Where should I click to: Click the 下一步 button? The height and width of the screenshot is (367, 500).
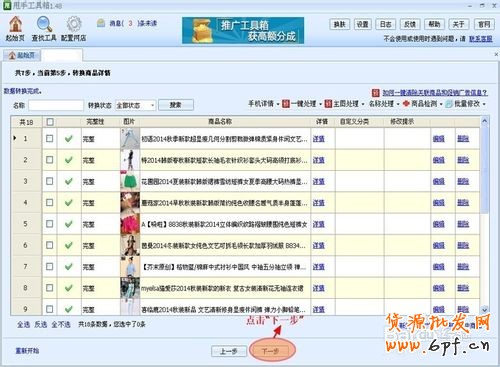pos(270,351)
